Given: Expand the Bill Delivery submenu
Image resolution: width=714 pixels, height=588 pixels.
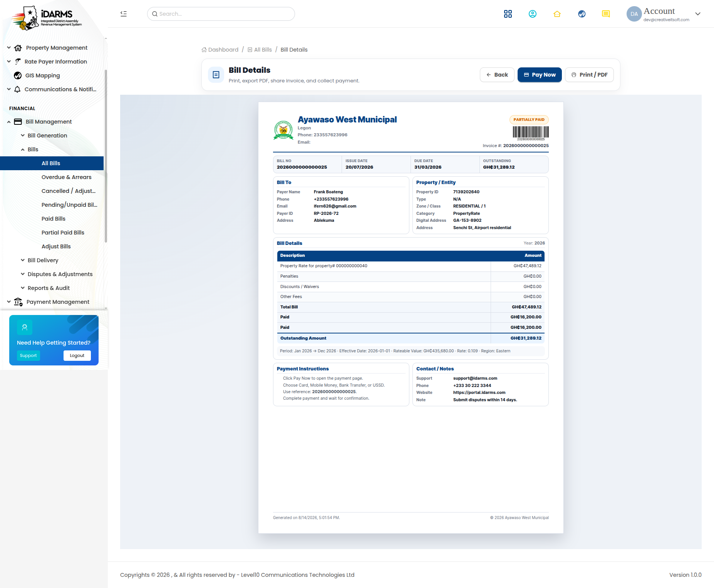Looking at the screenshot, I should click(x=23, y=260).
